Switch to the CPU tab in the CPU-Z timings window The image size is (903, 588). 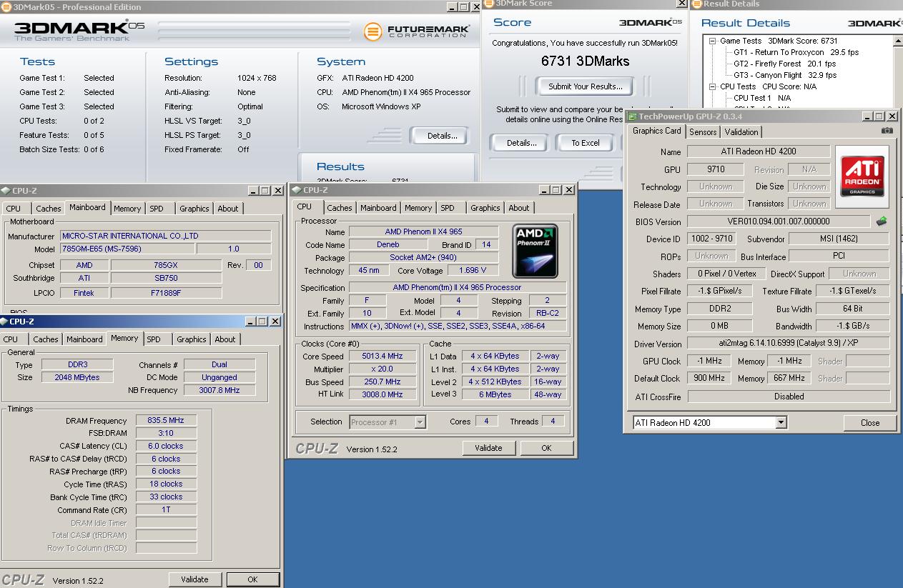pos(11,339)
